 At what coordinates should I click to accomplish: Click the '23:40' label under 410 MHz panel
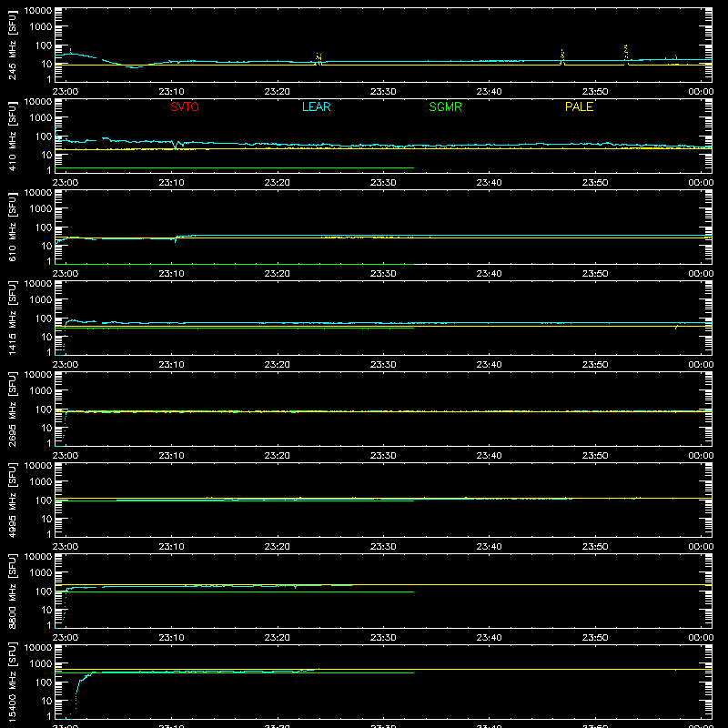coord(489,183)
